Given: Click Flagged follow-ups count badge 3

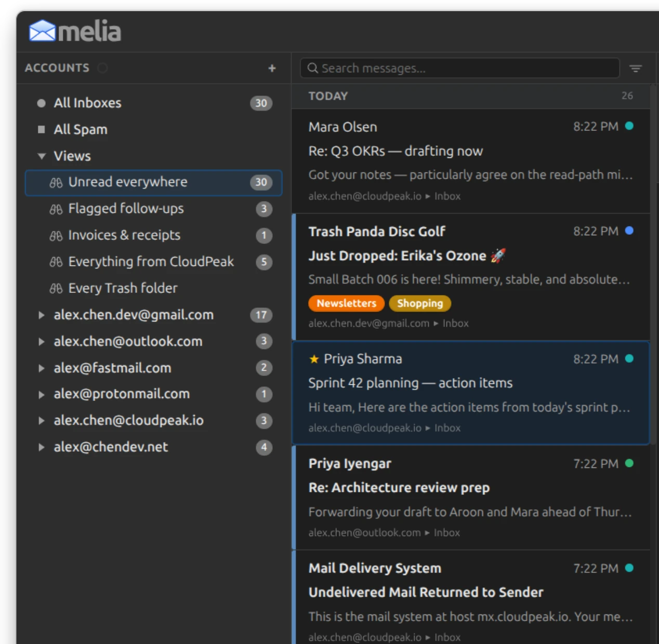Looking at the screenshot, I should click(x=264, y=209).
